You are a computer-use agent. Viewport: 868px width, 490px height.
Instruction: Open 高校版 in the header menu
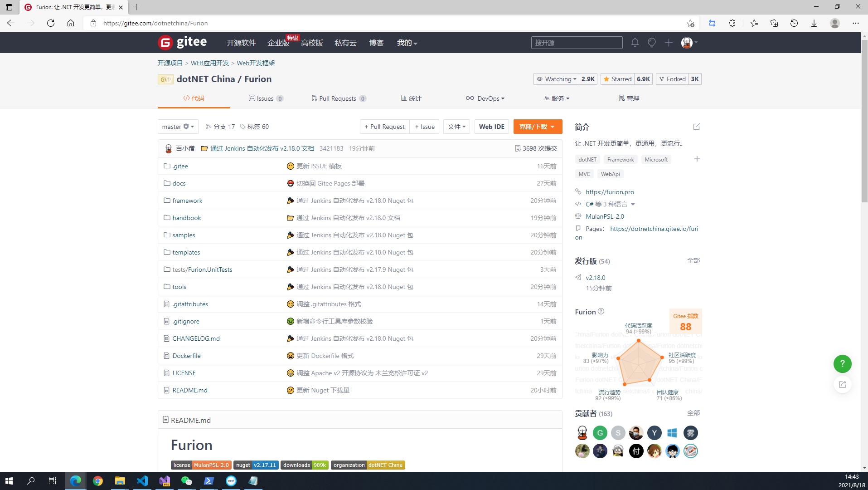(x=312, y=43)
